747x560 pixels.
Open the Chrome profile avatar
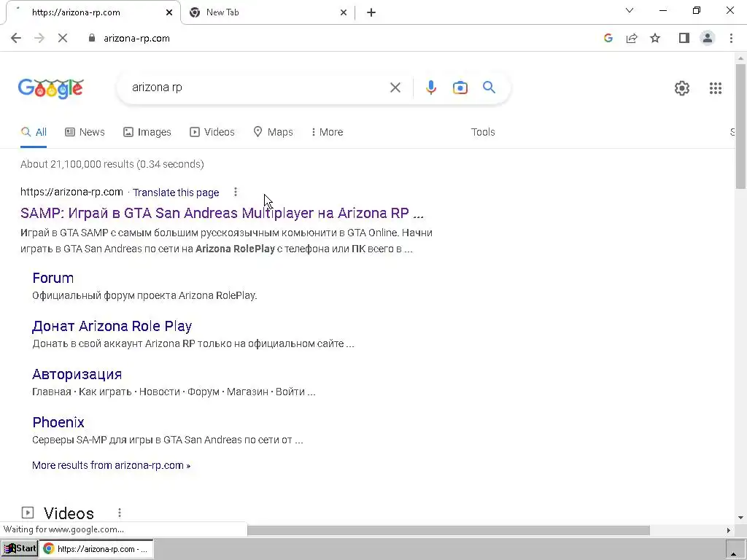click(708, 38)
